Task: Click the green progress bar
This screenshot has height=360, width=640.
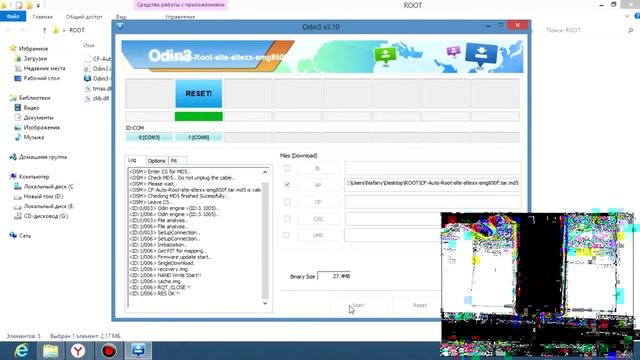Action: (199, 117)
